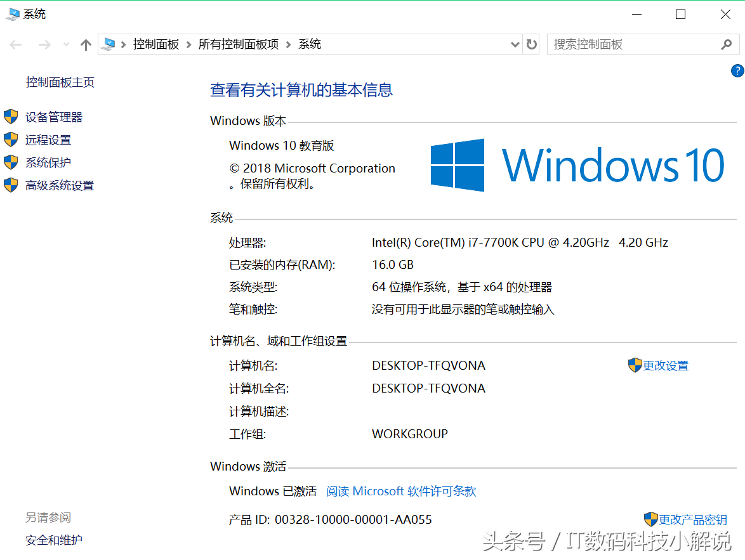
Task: Open 控制面板 breadcrumb
Action: click(156, 44)
